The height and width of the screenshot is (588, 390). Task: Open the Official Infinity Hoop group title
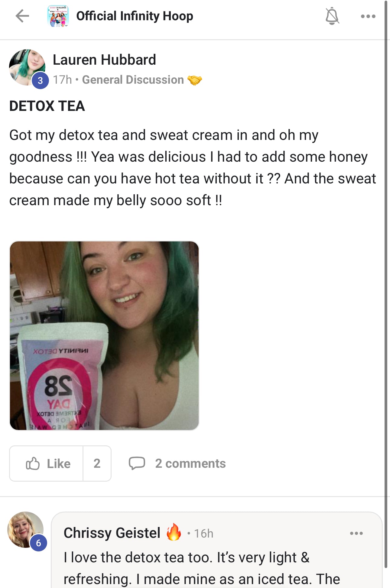click(x=135, y=16)
